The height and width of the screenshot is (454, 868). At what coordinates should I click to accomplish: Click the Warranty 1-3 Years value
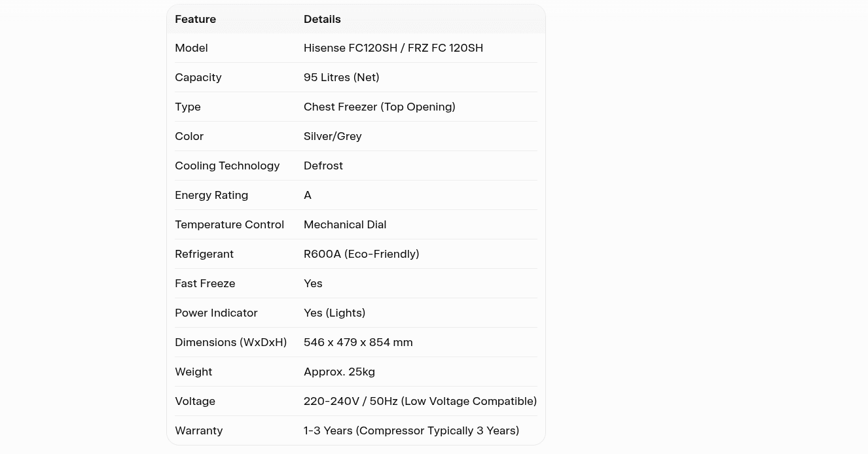(411, 430)
